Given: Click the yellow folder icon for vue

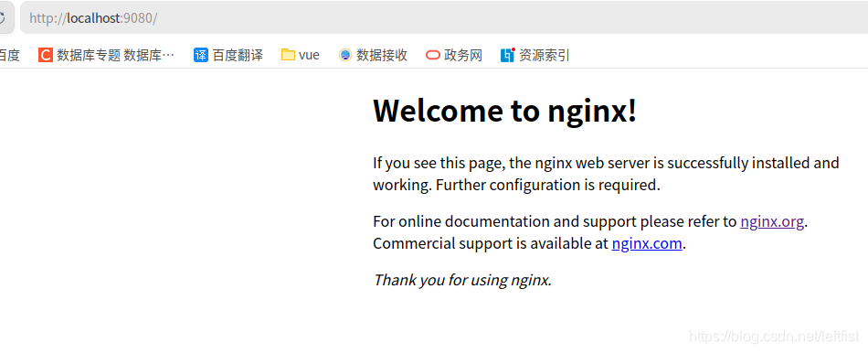Looking at the screenshot, I should point(288,55).
